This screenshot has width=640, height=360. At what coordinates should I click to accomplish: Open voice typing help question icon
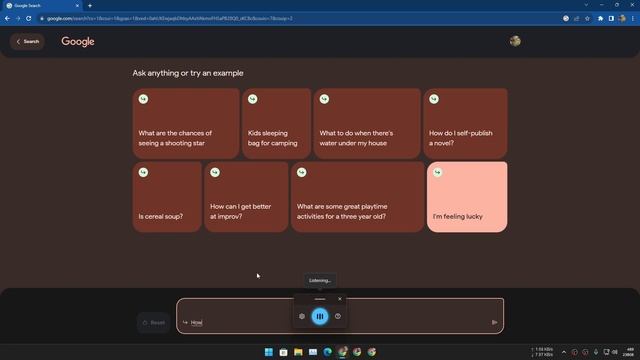click(338, 316)
